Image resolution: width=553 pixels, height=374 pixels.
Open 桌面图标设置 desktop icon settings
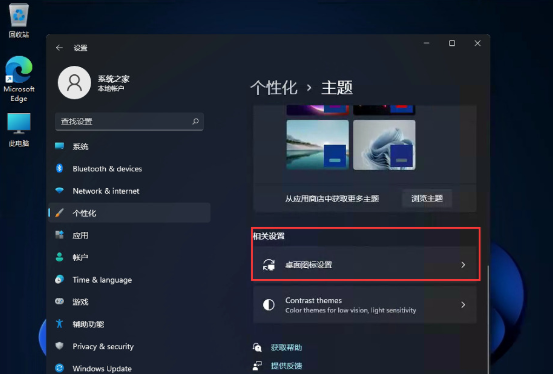pyautogui.click(x=365, y=265)
